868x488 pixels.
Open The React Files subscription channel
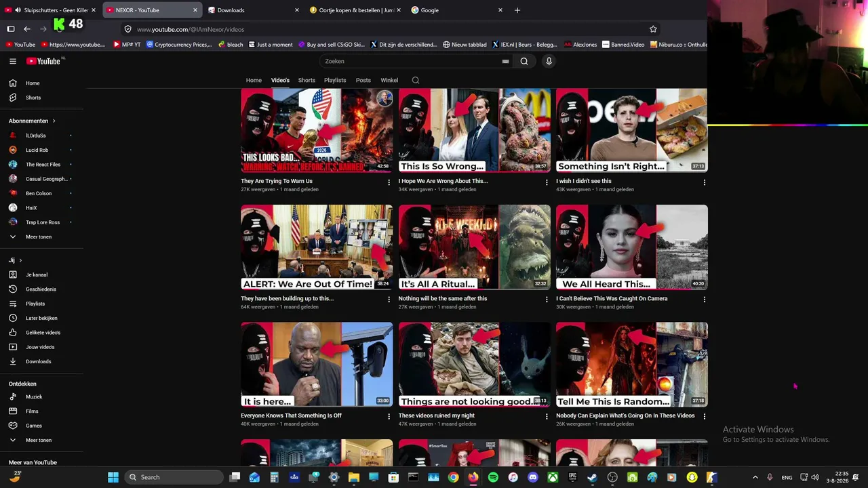point(42,165)
